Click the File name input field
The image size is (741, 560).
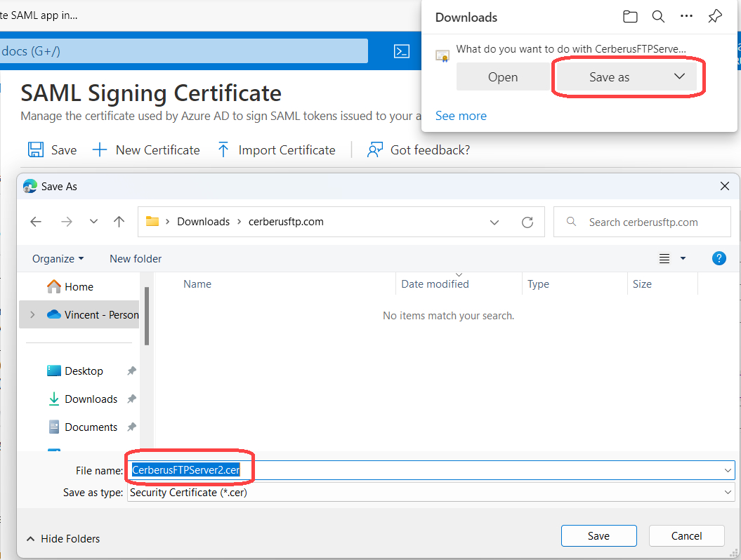point(431,470)
